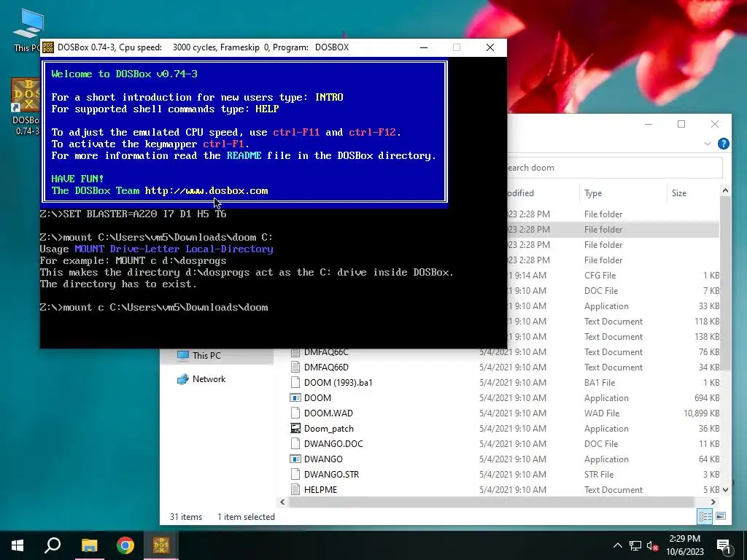Click the Doom_patch file icon

point(295,428)
